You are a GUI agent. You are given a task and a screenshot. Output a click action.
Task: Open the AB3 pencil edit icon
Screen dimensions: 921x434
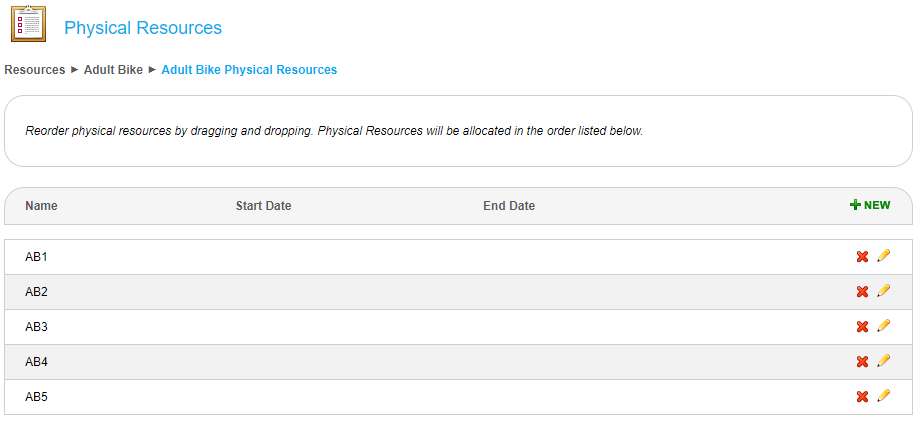[x=883, y=326]
